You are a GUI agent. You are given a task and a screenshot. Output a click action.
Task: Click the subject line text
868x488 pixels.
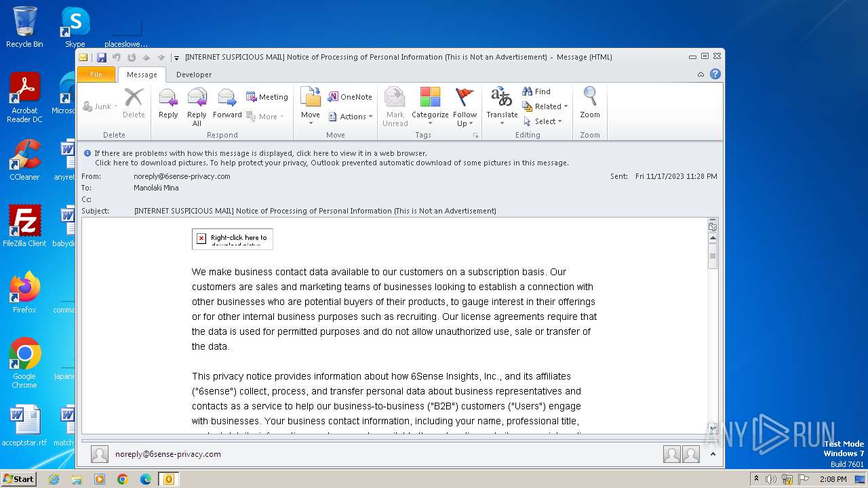[x=315, y=211]
